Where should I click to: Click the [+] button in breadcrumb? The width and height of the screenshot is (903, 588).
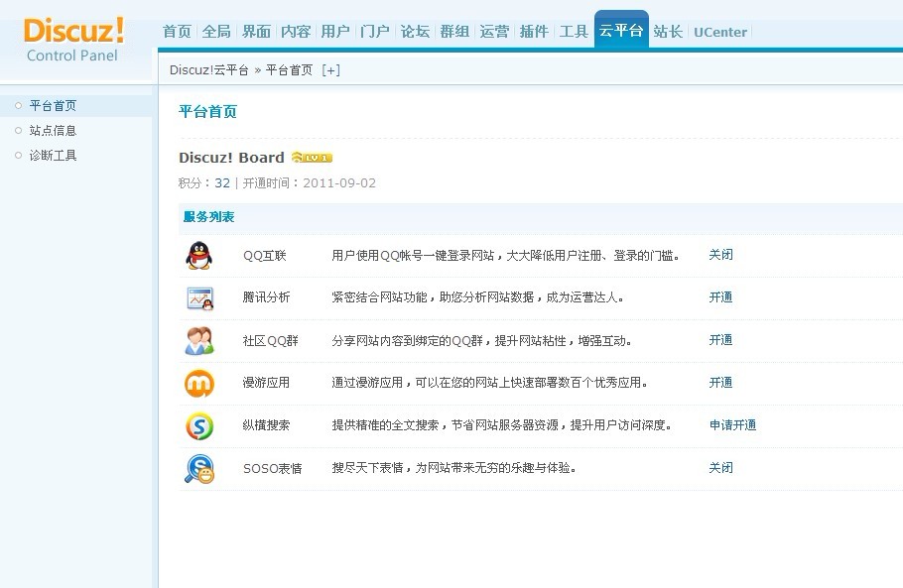(x=331, y=70)
